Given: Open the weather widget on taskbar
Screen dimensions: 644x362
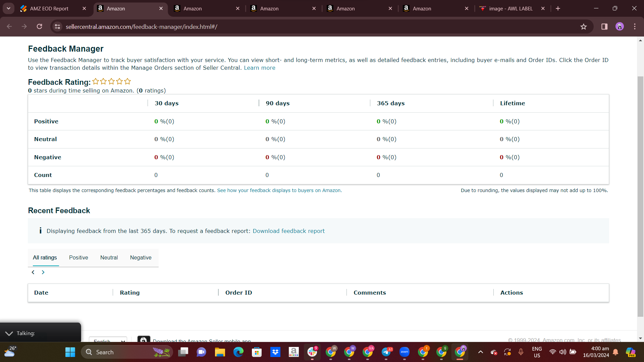Looking at the screenshot, I should (x=10, y=352).
